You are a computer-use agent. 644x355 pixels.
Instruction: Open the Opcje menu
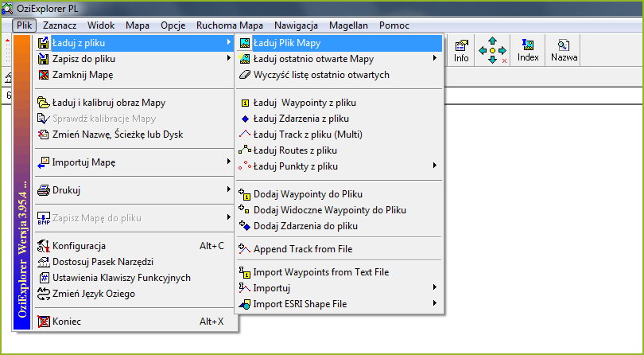pyautogui.click(x=173, y=25)
